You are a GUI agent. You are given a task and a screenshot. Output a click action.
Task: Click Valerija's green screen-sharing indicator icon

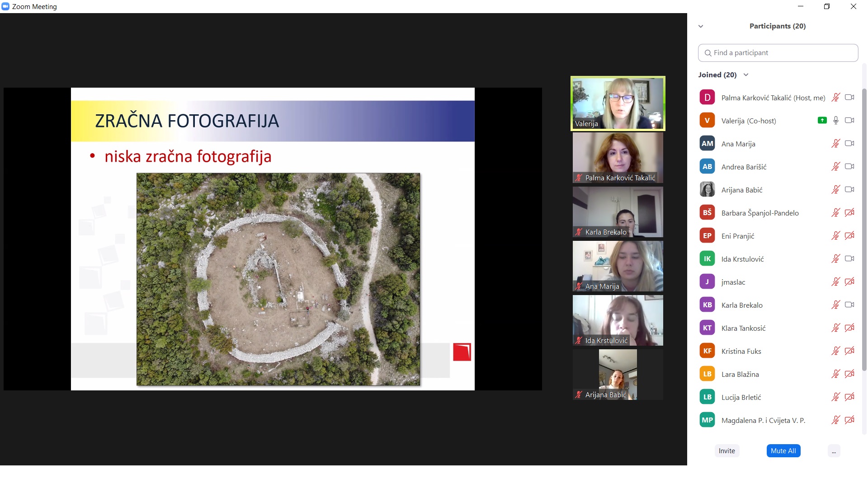[822, 120]
